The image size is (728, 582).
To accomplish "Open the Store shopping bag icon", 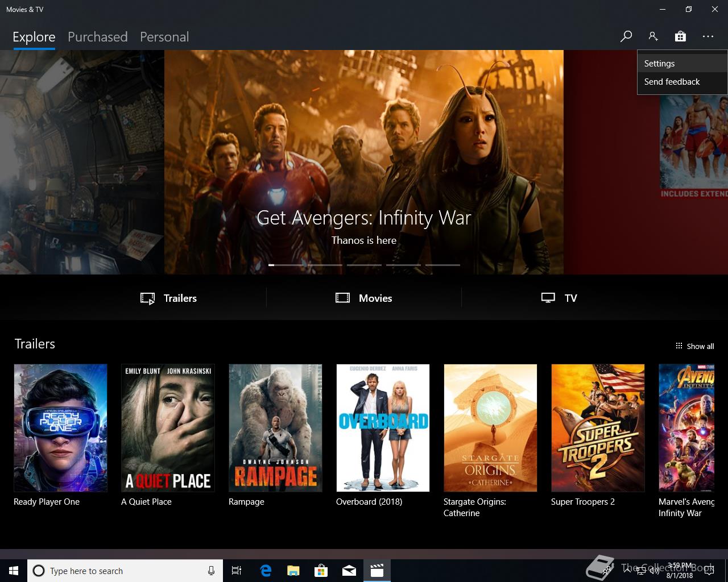I will [680, 36].
